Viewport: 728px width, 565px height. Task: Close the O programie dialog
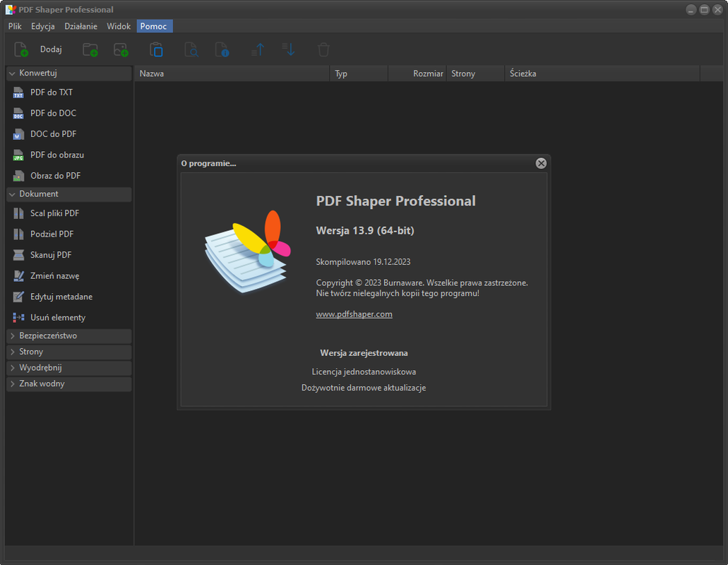[541, 163]
